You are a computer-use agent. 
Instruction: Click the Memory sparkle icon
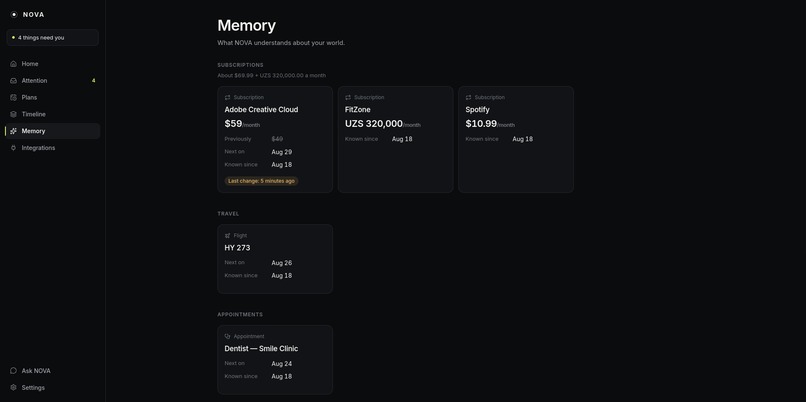tap(13, 131)
